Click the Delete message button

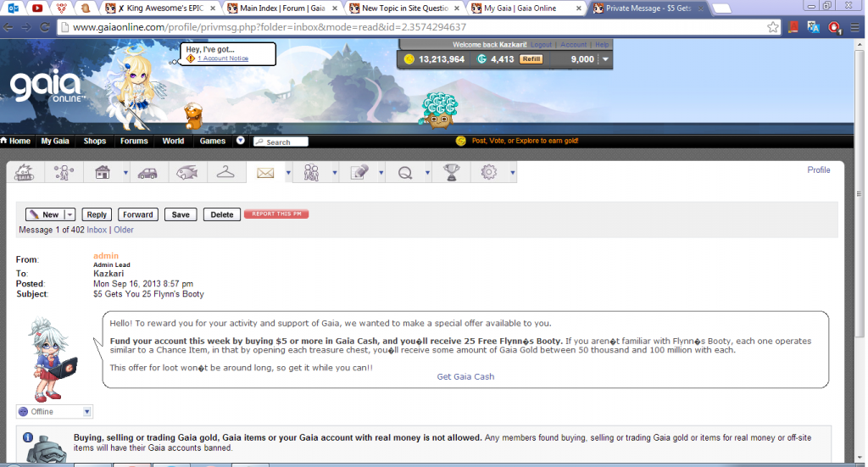pyautogui.click(x=222, y=214)
